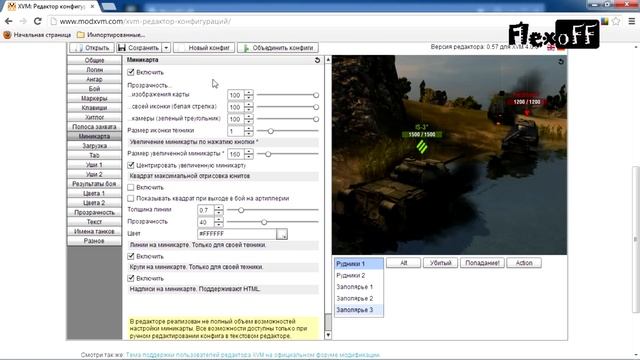Screen dimensions: 640x360
Task: Click stepper for камеры transparency
Action: tap(249, 119)
